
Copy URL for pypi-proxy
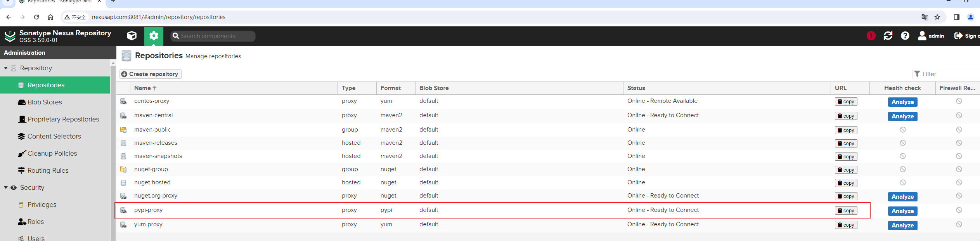tap(846, 211)
